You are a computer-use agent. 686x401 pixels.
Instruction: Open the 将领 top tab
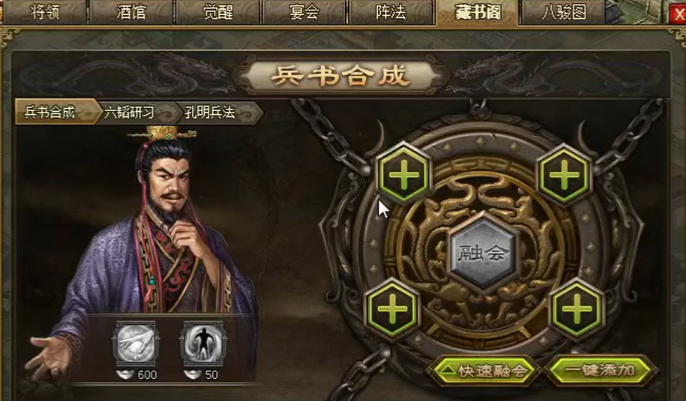(45, 12)
